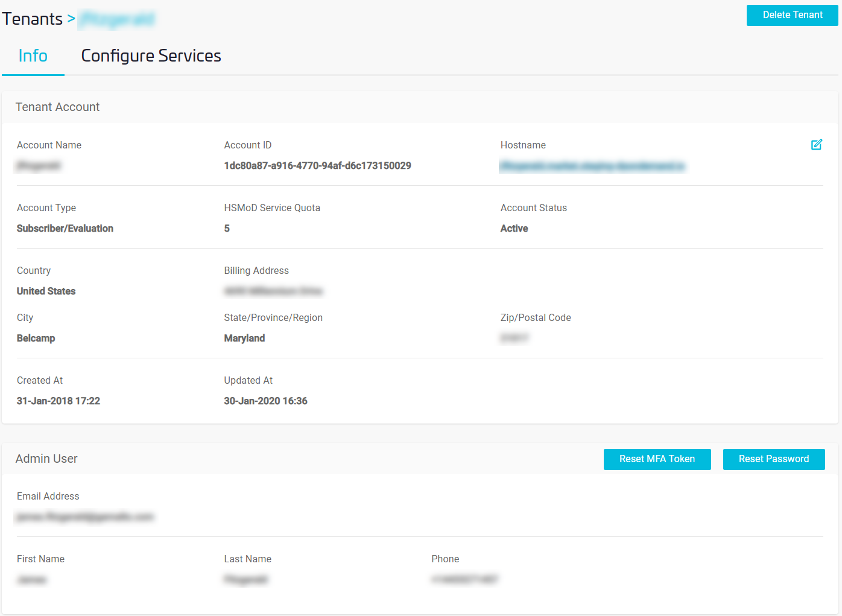The image size is (842, 616).
Task: Click the Active account status value
Action: pos(514,229)
